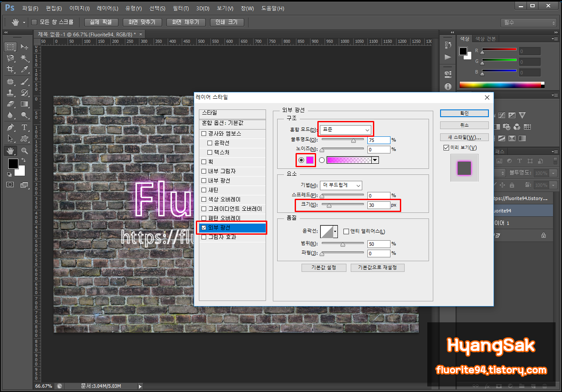Reset default foreground and background colors
The image size is (562, 392).
pyautogui.click(x=9, y=174)
